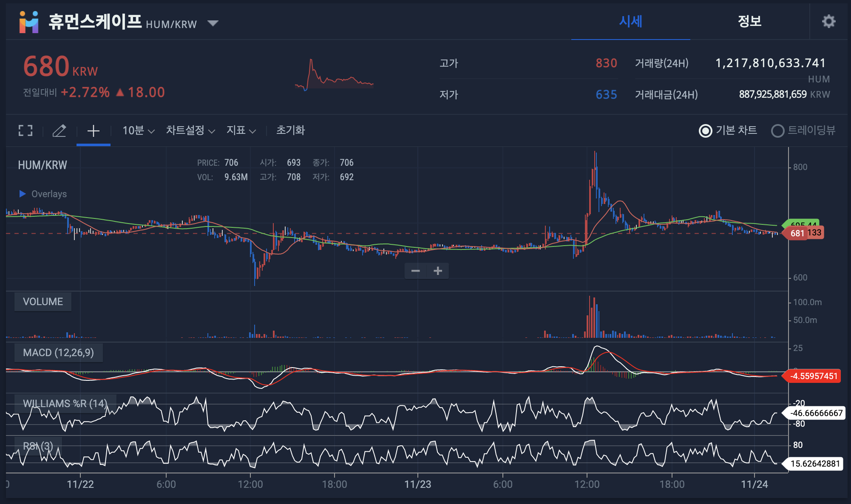Open settings with the gear icon
Image resolution: width=851 pixels, height=504 pixels.
click(x=828, y=21)
